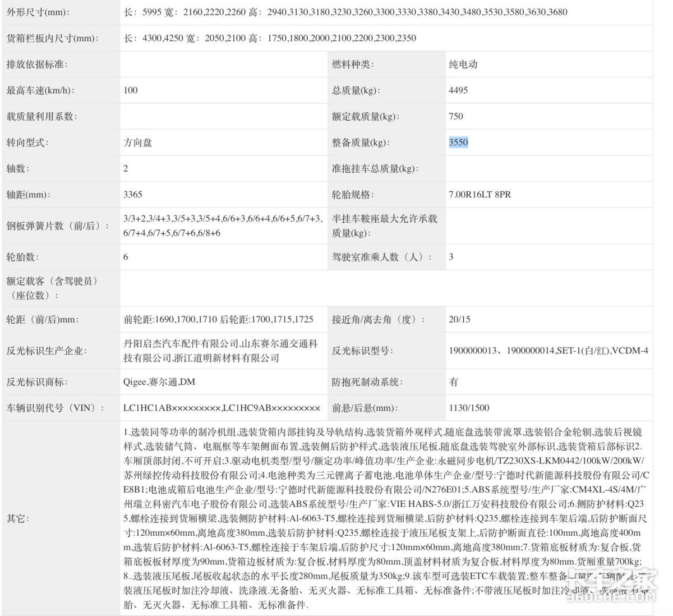Click the highlighted 3550 curb weight value
Viewport: 673px width, 616px height.
click(458, 142)
